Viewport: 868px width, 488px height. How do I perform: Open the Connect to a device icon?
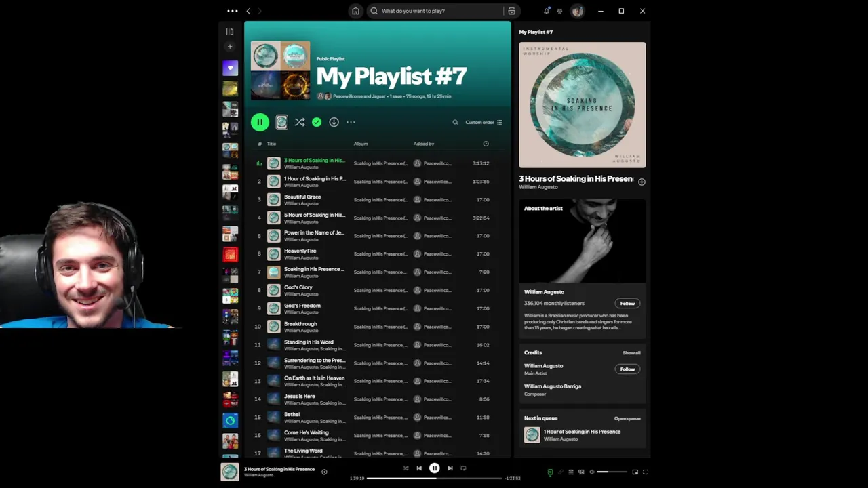coord(581,472)
